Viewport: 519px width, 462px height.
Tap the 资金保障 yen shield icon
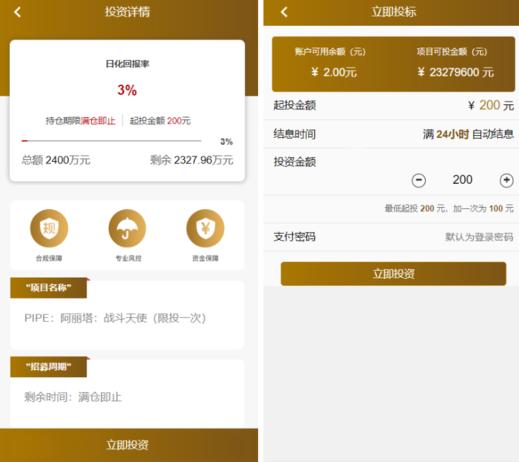[205, 228]
